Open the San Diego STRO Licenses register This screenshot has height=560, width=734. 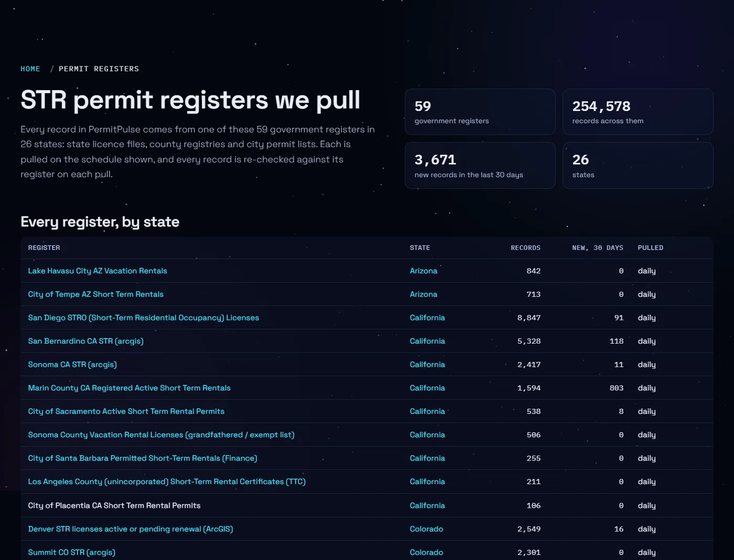[144, 317]
